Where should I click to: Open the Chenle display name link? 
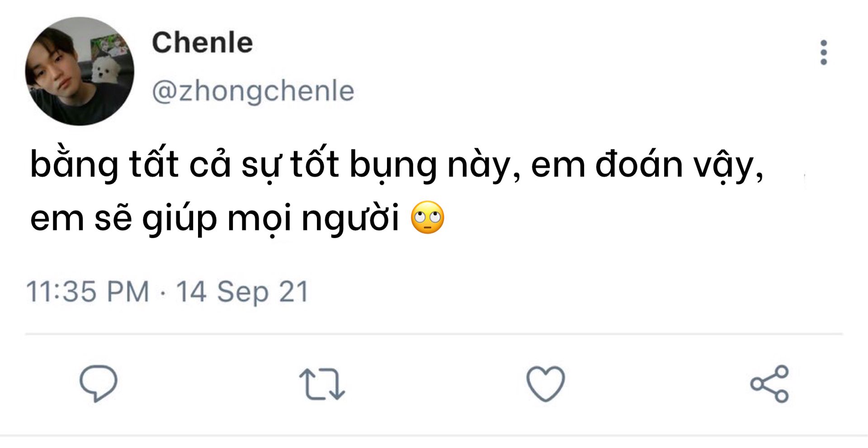pyautogui.click(x=202, y=43)
